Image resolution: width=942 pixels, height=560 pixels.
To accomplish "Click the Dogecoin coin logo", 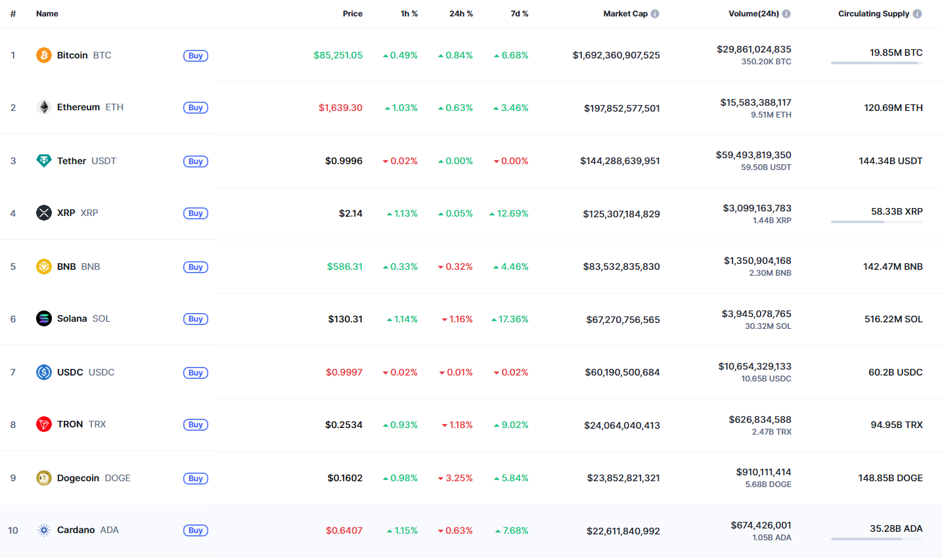I will click(44, 478).
